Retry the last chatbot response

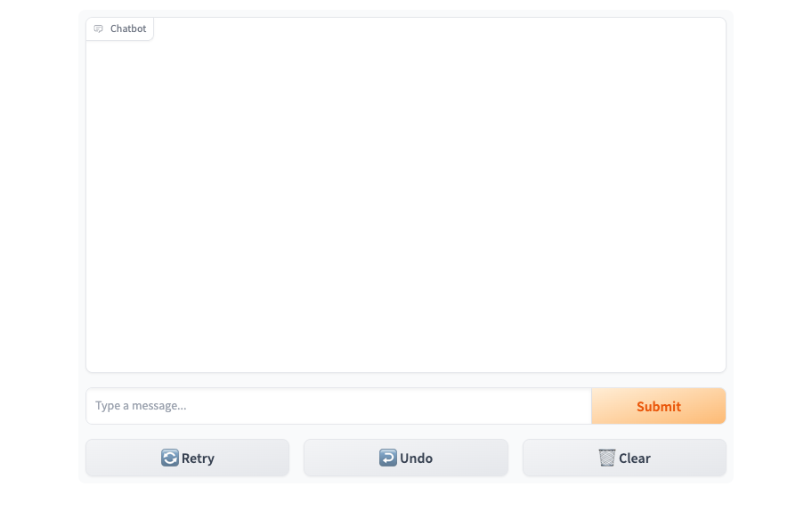pos(188,458)
